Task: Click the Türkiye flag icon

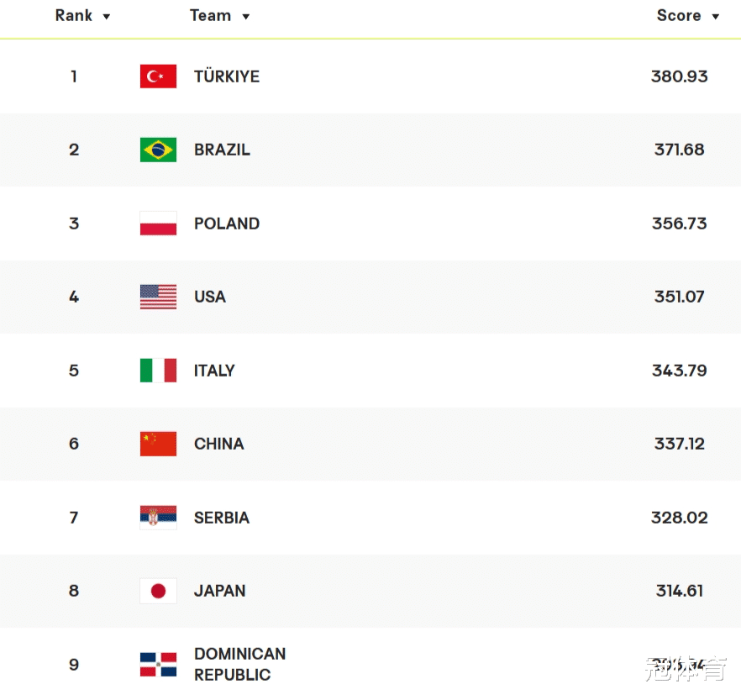Action: 158,76
